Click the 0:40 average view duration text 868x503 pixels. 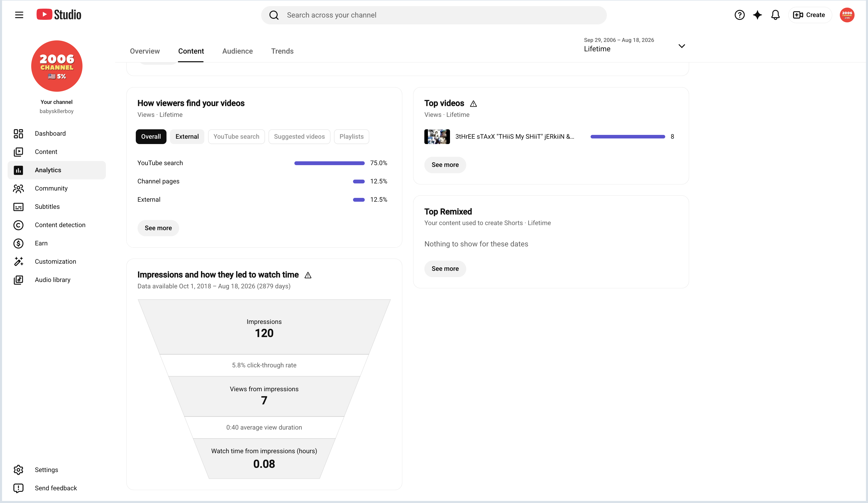click(x=264, y=428)
